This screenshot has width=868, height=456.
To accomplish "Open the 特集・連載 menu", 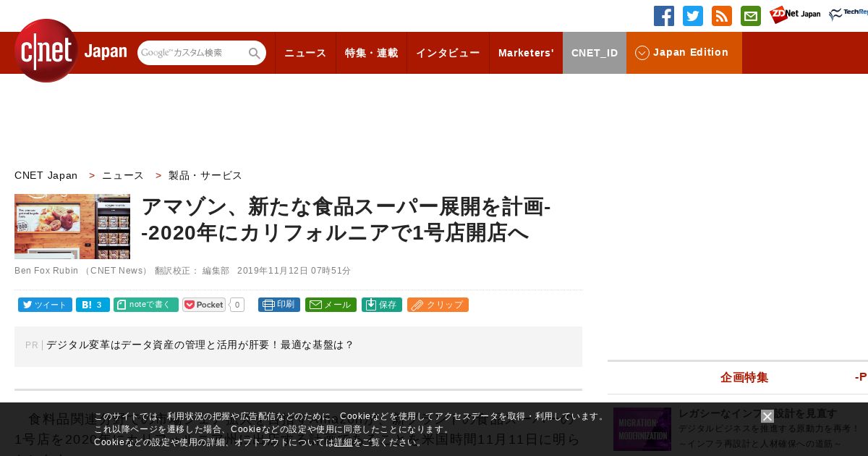I will (x=371, y=53).
